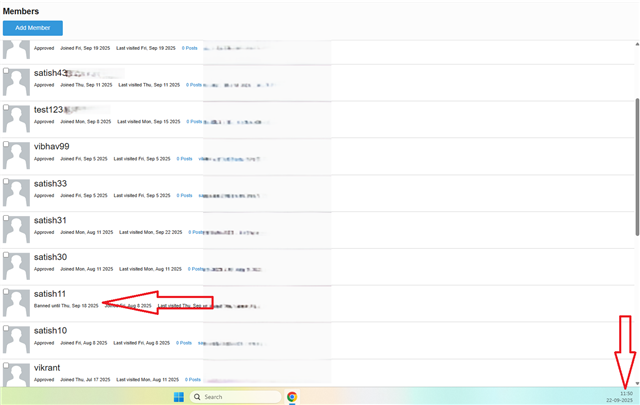
Task: Click the Add Member button
Action: click(x=33, y=28)
